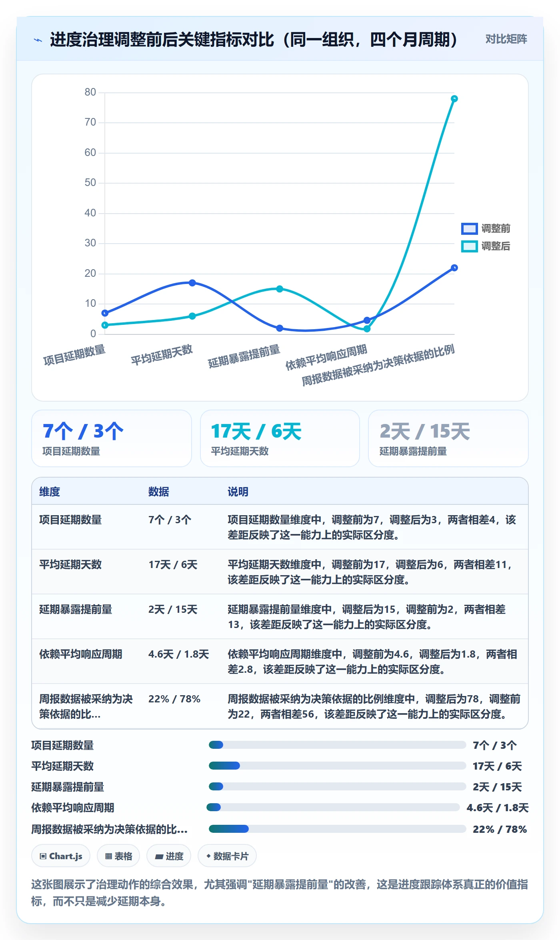Click the 项目延期数量 progress bar
Image resolution: width=560 pixels, height=940 pixels.
coord(337,745)
